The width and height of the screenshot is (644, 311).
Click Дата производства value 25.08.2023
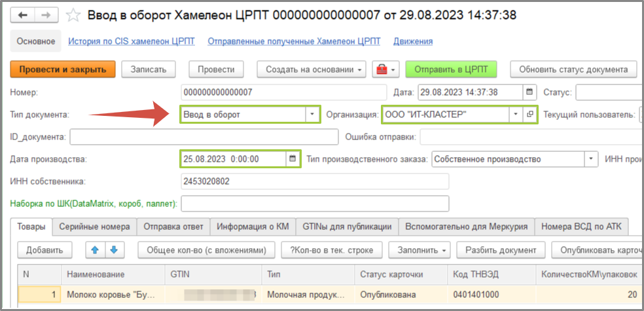click(x=233, y=159)
